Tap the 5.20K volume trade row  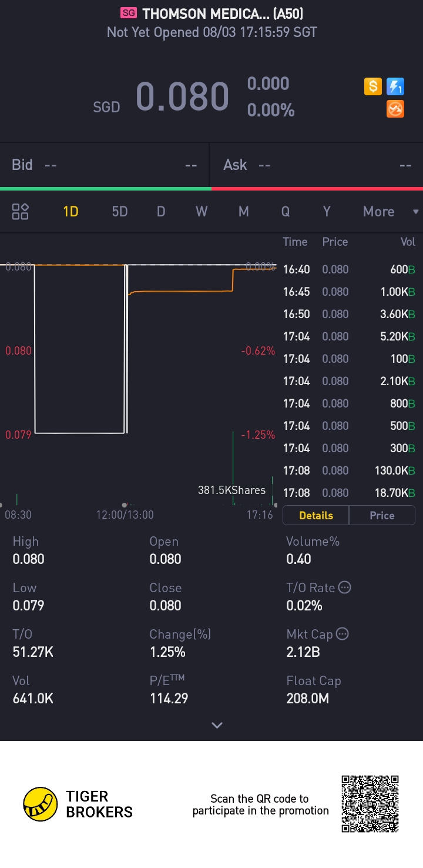coord(349,336)
